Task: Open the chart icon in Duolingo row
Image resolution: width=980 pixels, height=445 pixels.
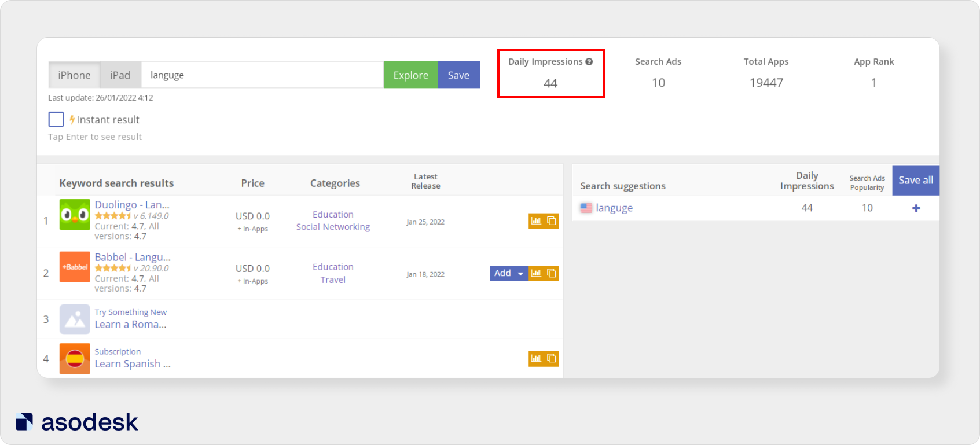Action: click(x=536, y=221)
